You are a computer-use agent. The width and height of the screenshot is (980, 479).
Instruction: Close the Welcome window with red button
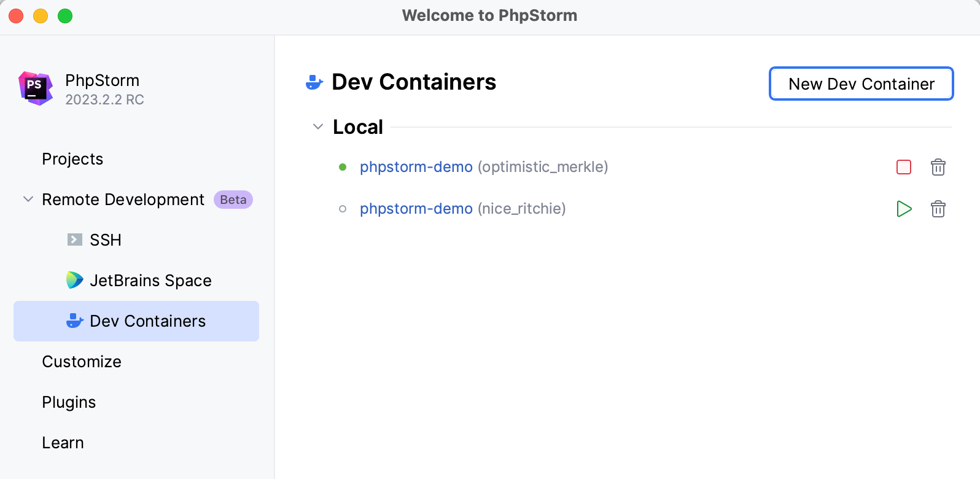click(16, 16)
